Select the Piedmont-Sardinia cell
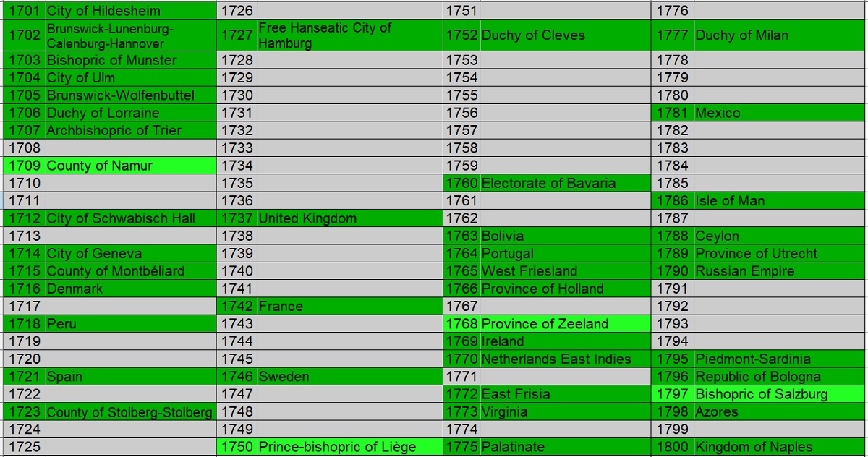The width and height of the screenshot is (868, 457). [780, 359]
